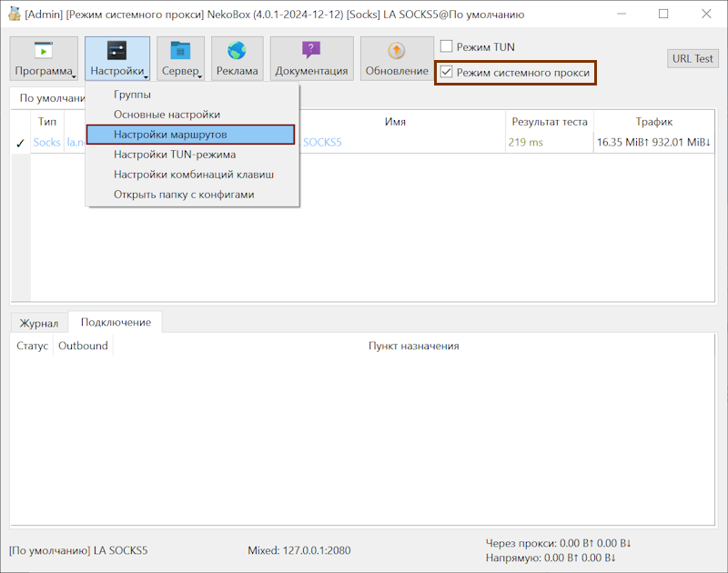The height and width of the screenshot is (573, 728).
Task: Click the Программа toolbar icon
Action: coord(44,51)
